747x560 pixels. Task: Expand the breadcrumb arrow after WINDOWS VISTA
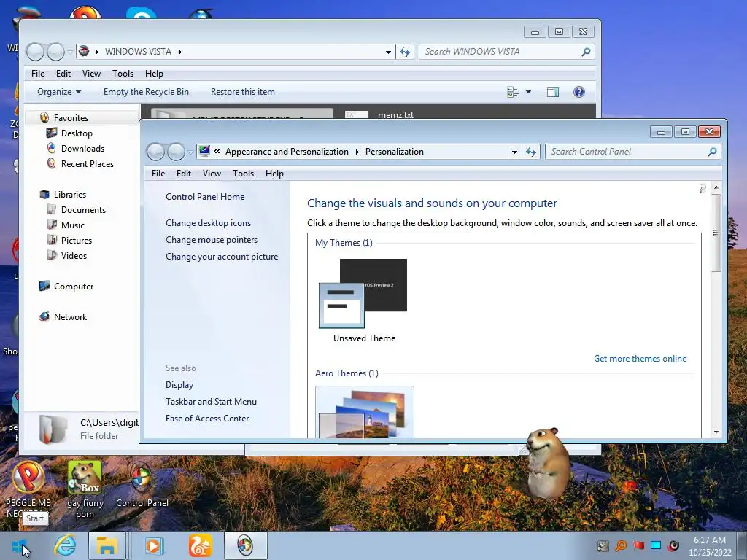[x=180, y=52]
